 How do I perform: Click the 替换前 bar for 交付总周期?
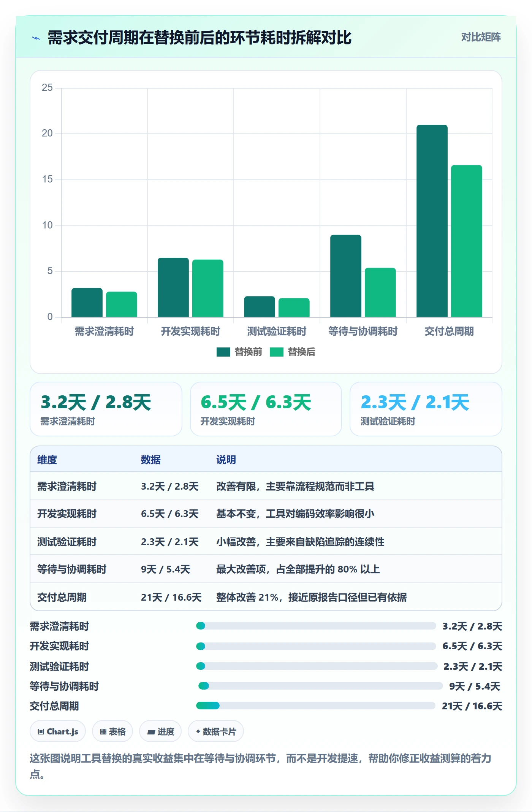432,221
